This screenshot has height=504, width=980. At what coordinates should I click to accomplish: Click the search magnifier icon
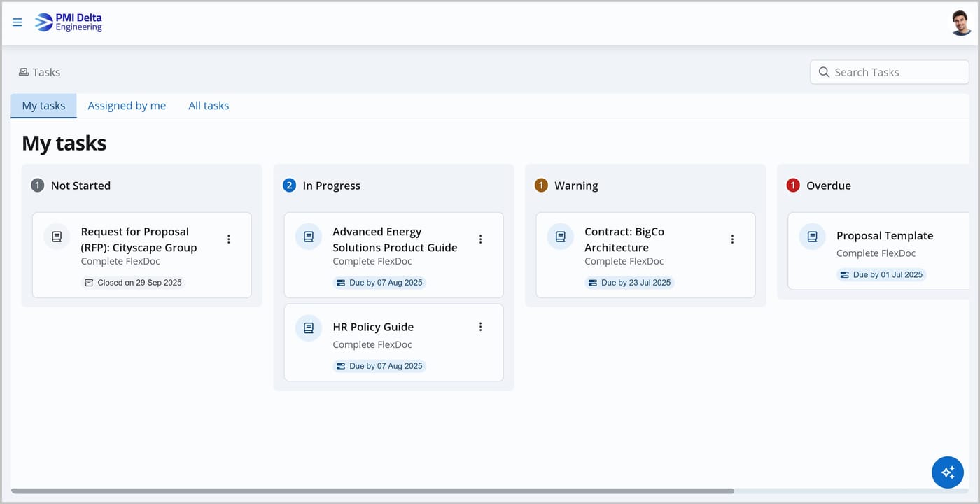[x=824, y=72]
